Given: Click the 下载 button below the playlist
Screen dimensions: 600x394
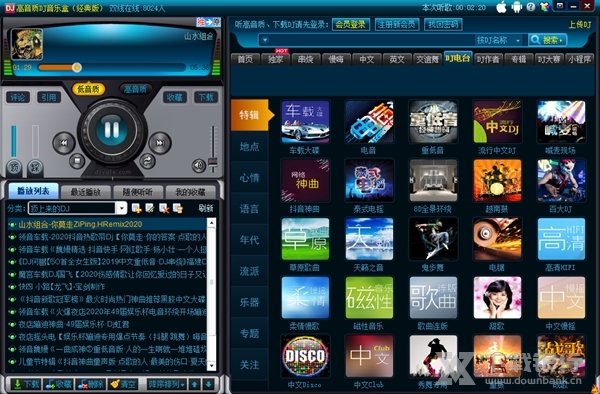Looking at the screenshot, I should click(x=25, y=384).
